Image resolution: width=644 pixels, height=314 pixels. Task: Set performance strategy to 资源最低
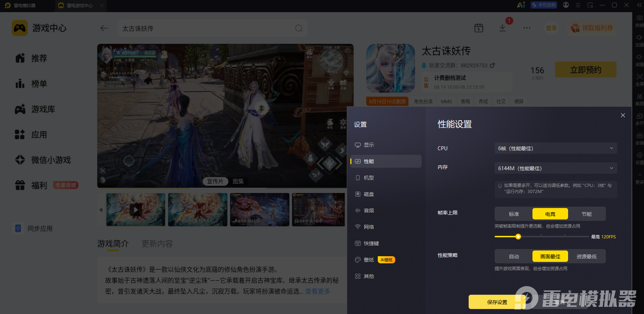[587, 257]
